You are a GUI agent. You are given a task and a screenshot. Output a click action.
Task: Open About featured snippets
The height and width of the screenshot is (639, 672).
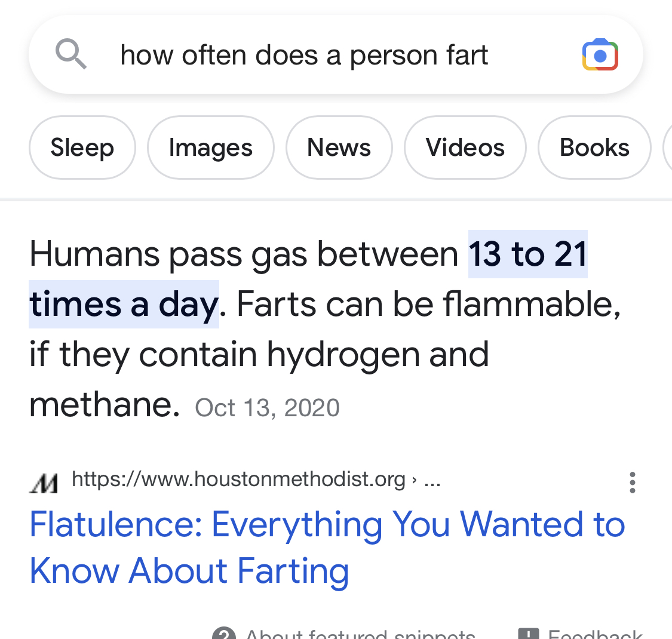pos(360,634)
